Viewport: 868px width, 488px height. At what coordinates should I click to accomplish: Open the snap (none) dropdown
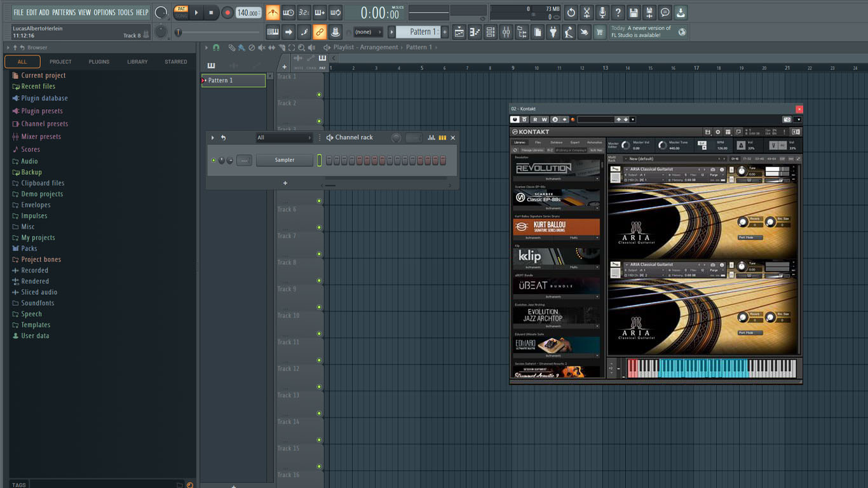368,32
